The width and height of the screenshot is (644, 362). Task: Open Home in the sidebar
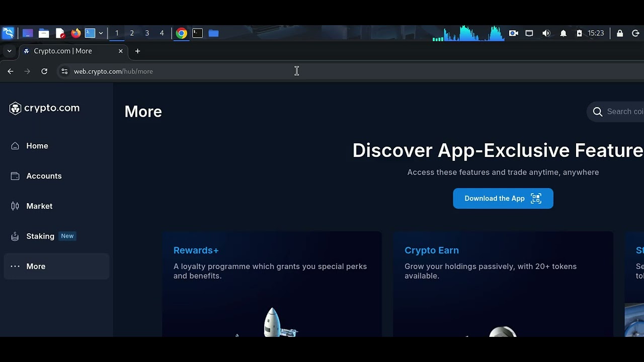[x=56, y=146]
